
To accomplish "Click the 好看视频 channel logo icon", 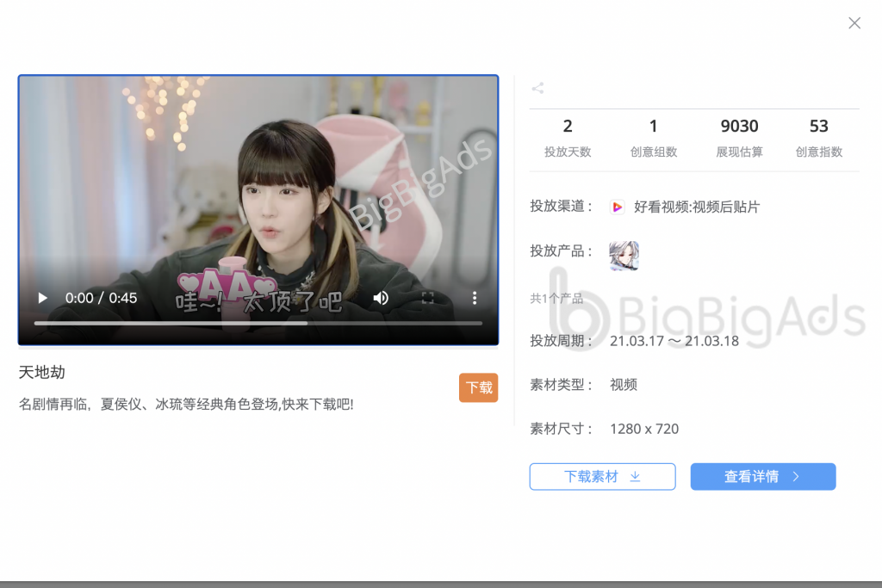I will tap(617, 207).
